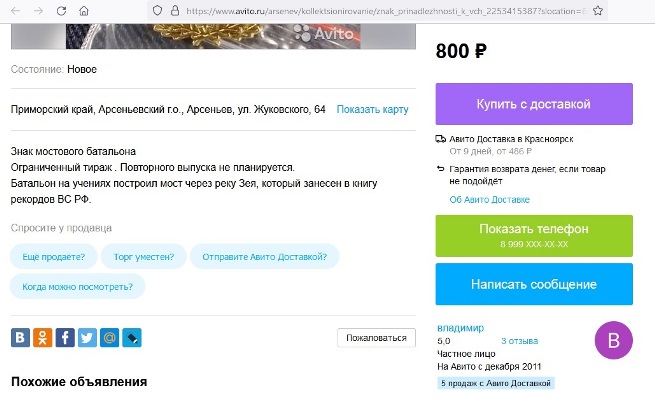Reveal the number via "Показать телефон"
655x400 pixels.
click(x=534, y=235)
